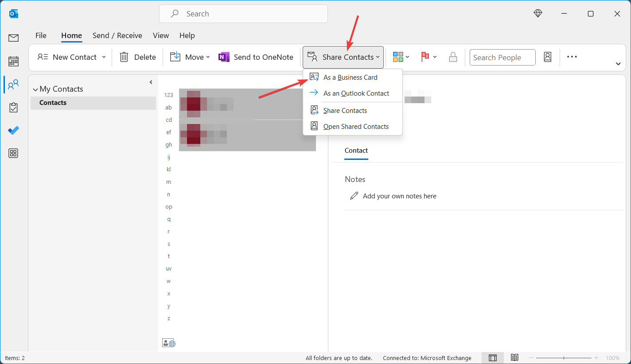
Task: Click the contact card globe icon
Action: 169,343
